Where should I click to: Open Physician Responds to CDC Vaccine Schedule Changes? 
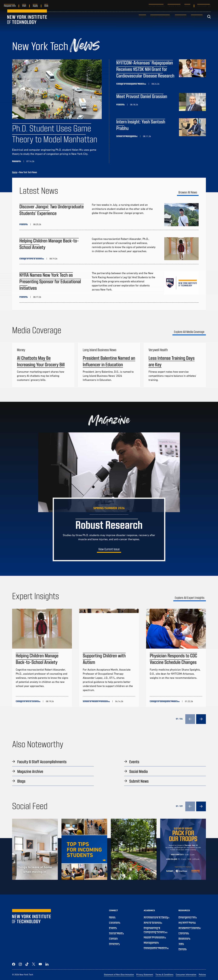click(x=173, y=659)
